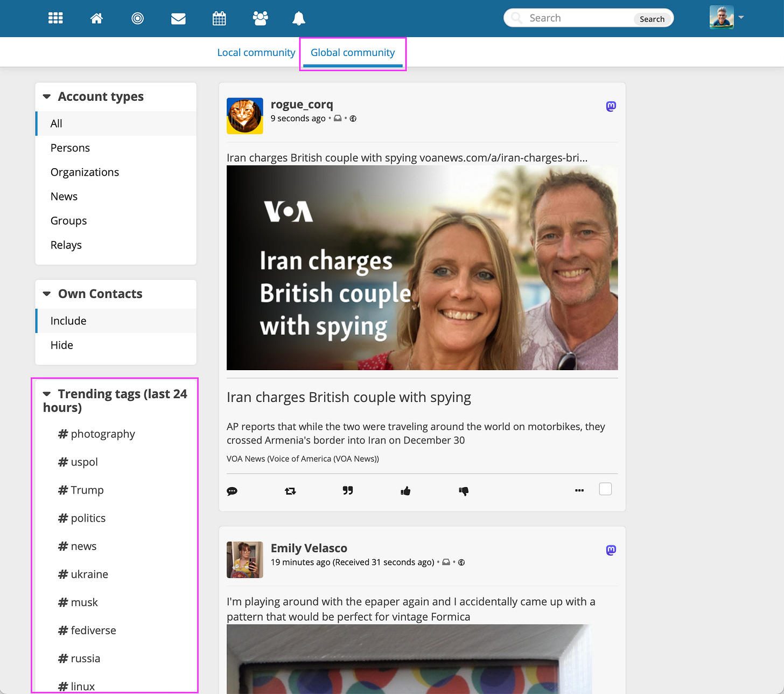Click the inbox icon on Emily Velasco post
The height and width of the screenshot is (694, 784).
click(x=446, y=563)
